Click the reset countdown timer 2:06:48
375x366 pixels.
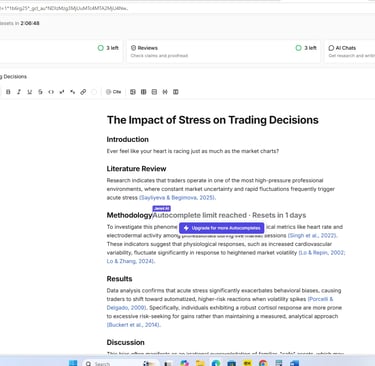point(30,23)
